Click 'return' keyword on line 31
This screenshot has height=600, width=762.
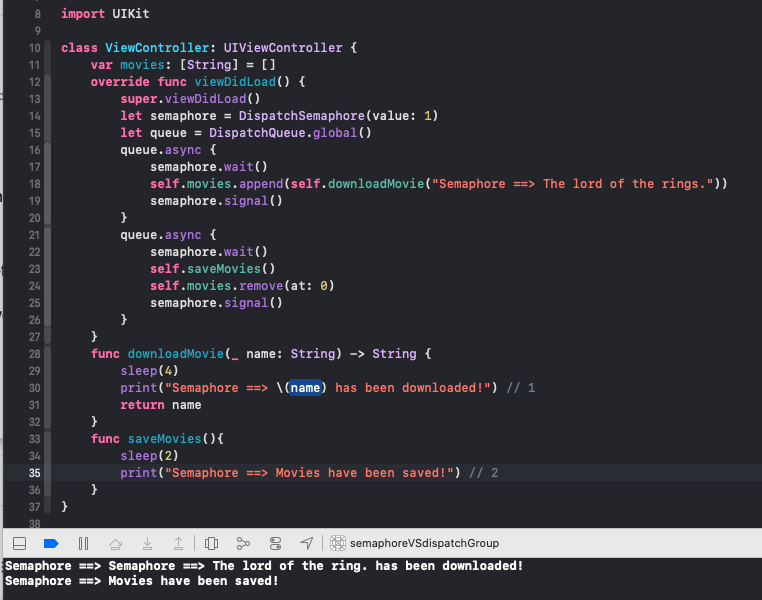142,405
